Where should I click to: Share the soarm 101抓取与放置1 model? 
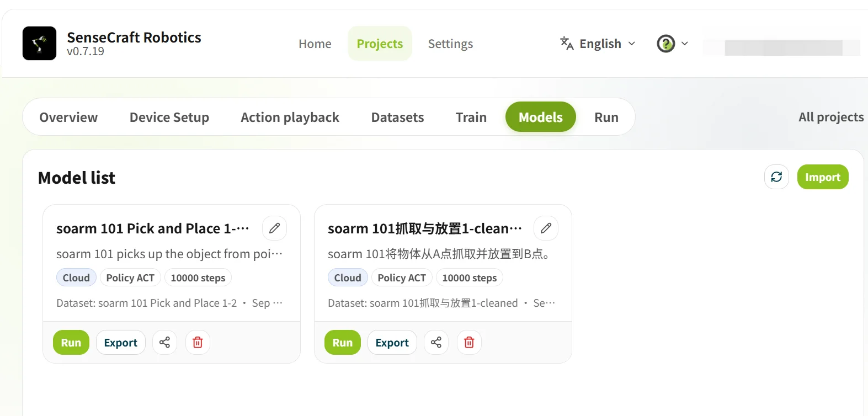click(x=436, y=343)
